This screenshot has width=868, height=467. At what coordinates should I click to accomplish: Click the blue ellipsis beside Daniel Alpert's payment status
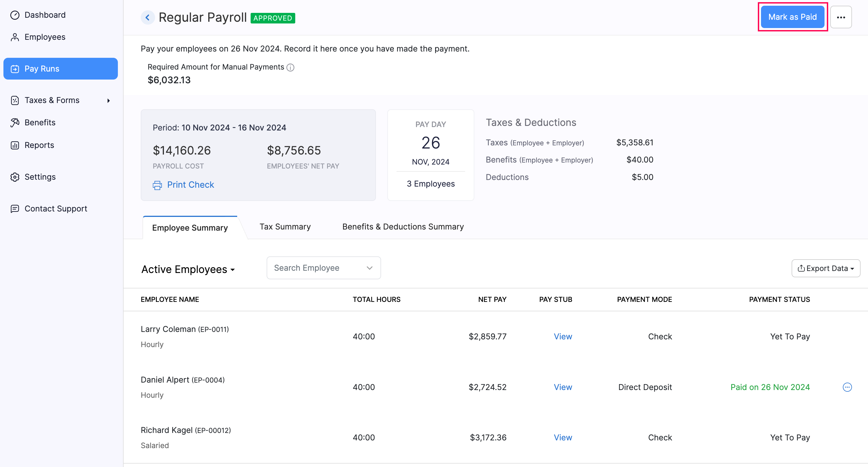(847, 387)
